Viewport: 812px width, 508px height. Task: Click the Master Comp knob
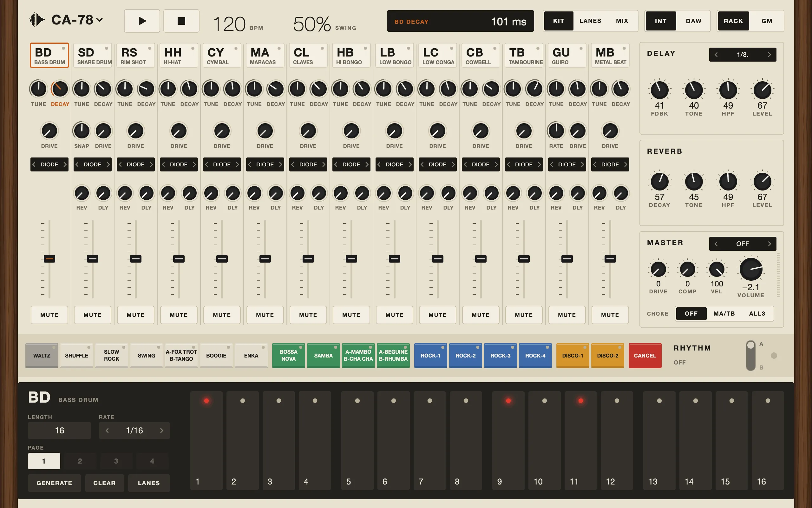pyautogui.click(x=687, y=270)
